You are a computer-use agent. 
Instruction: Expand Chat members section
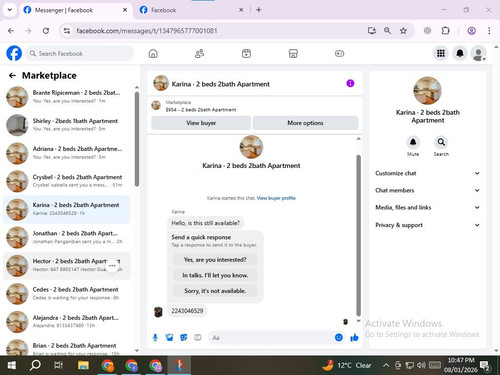tap(427, 190)
